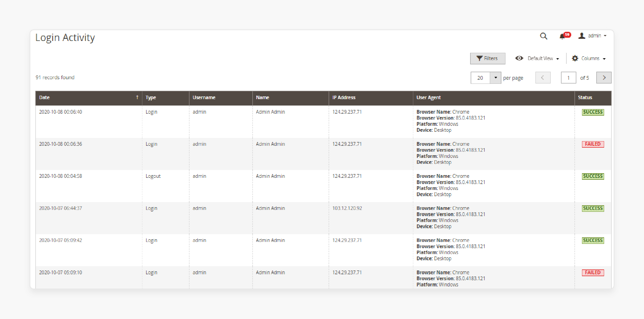
Task: Open the admin user account menu
Action: [592, 36]
